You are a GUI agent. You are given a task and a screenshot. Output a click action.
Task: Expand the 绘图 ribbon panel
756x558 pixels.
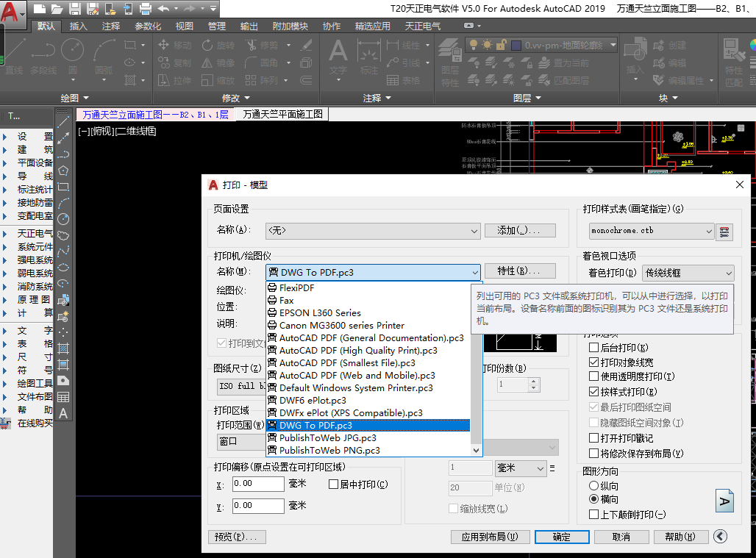pos(74,99)
